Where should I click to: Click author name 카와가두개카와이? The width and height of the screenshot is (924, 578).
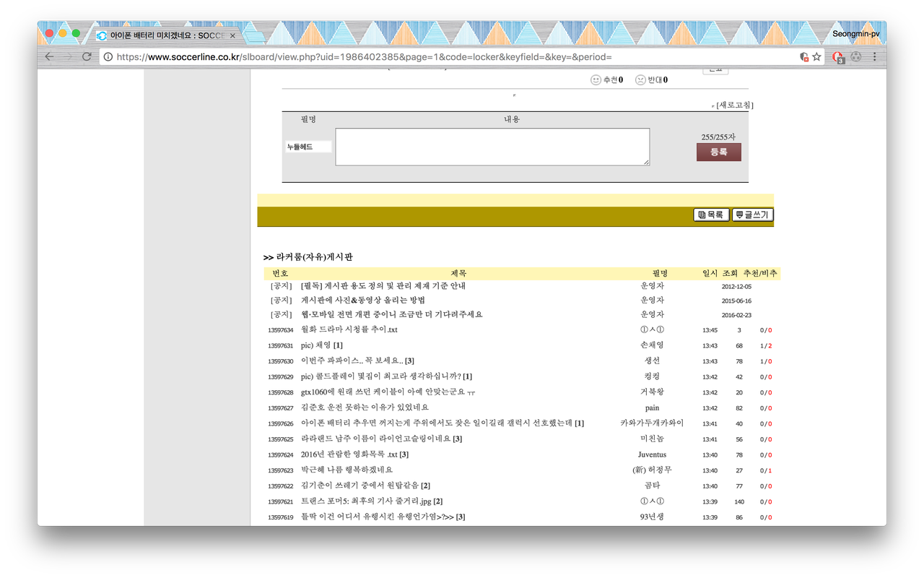[652, 423]
